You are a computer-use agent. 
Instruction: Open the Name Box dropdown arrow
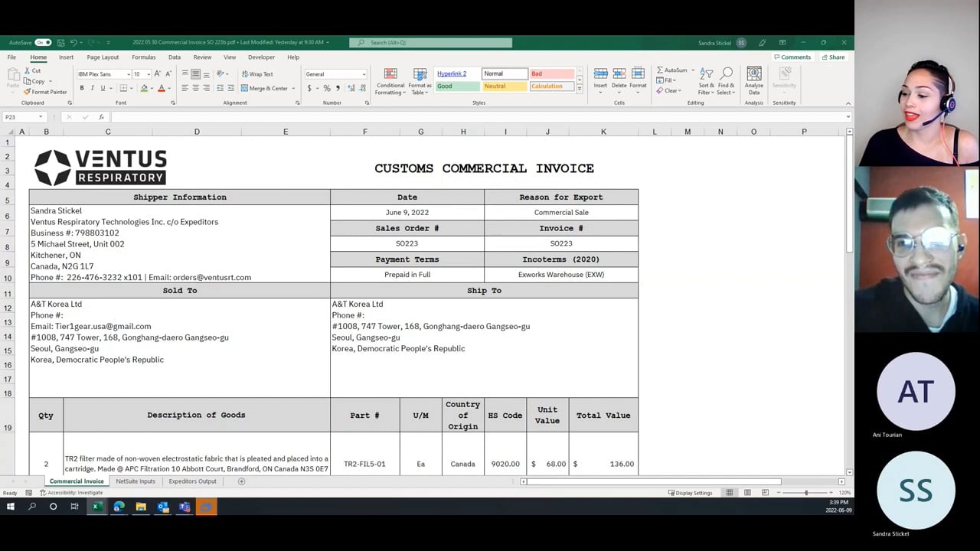click(x=41, y=117)
